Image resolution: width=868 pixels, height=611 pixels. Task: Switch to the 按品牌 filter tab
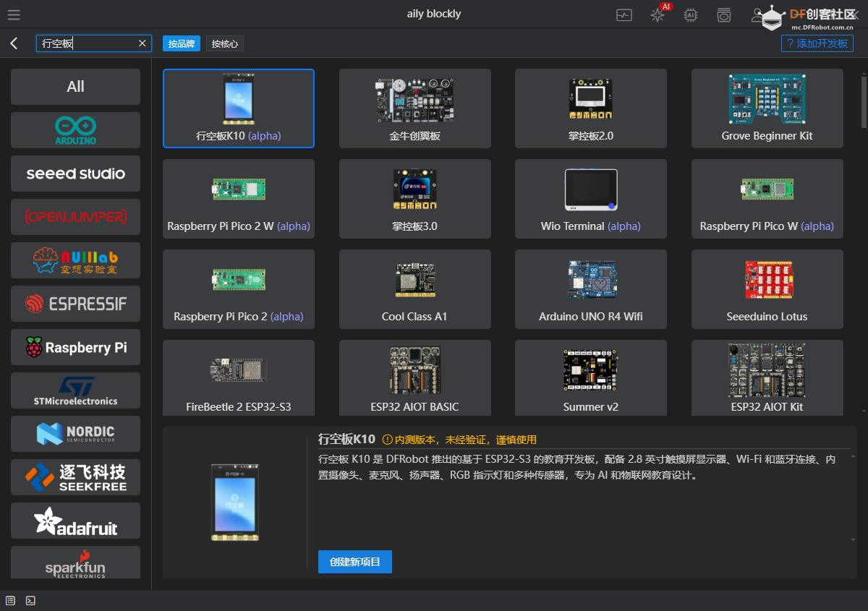point(182,43)
